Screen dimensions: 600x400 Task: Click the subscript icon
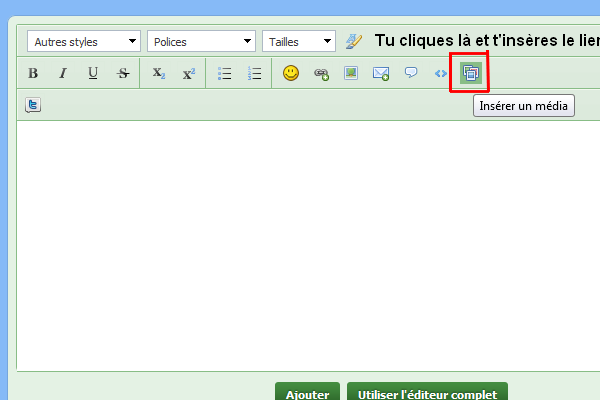coord(158,73)
